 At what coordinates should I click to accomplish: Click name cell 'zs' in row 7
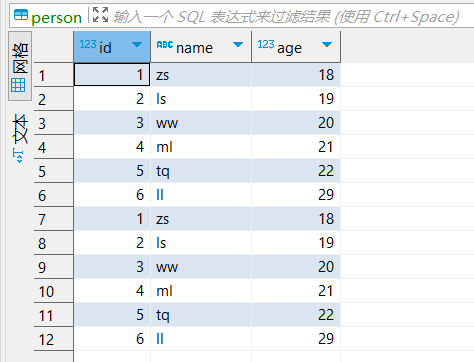tap(201, 219)
